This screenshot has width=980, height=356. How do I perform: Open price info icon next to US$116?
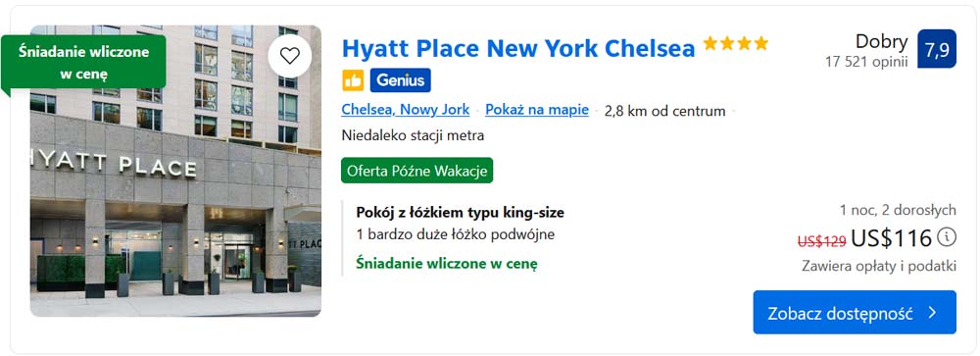[948, 237]
